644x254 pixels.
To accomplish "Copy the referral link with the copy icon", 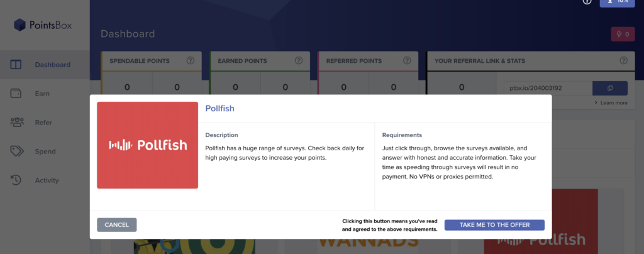I will click(x=610, y=88).
